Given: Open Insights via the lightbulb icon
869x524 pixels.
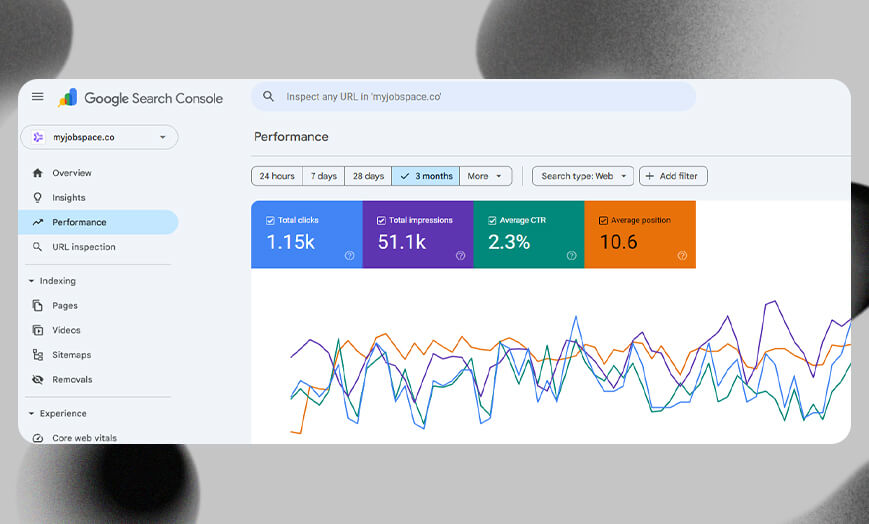Looking at the screenshot, I should [38, 198].
